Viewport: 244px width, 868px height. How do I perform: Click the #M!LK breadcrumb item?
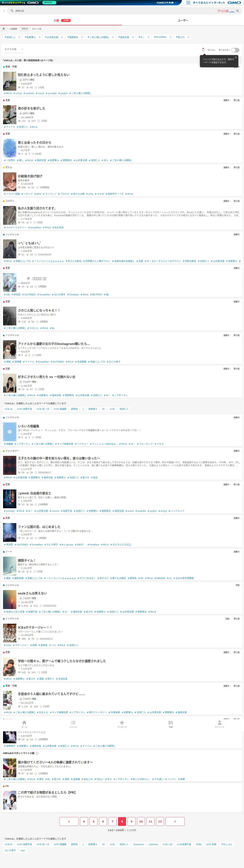[x=25, y=29]
